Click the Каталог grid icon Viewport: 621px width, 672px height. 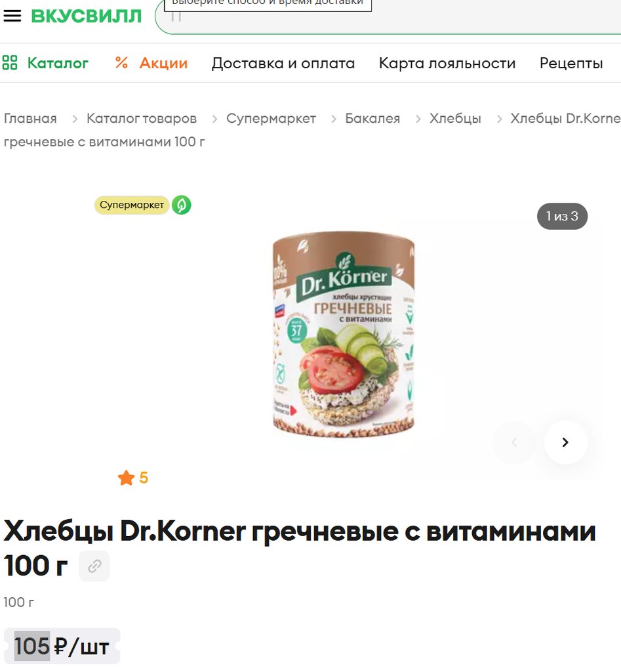10,62
